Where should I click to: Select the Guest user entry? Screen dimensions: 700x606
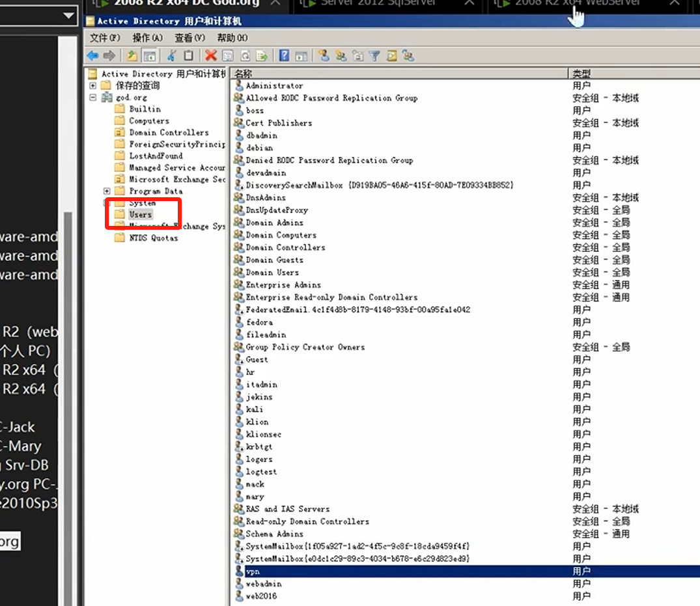coord(257,360)
